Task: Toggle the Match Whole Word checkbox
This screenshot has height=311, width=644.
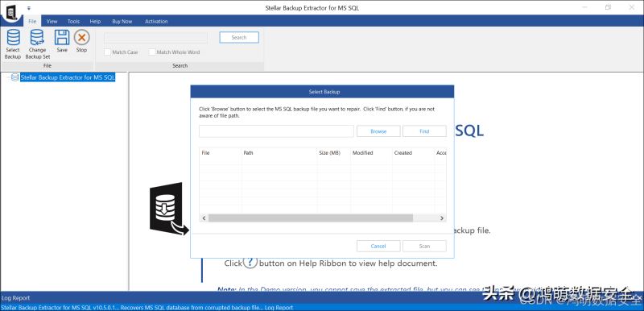Action: tap(152, 52)
